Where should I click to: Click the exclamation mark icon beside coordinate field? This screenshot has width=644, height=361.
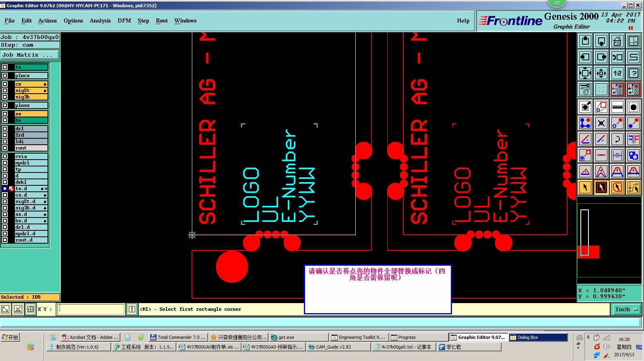pyautogui.click(x=132, y=309)
